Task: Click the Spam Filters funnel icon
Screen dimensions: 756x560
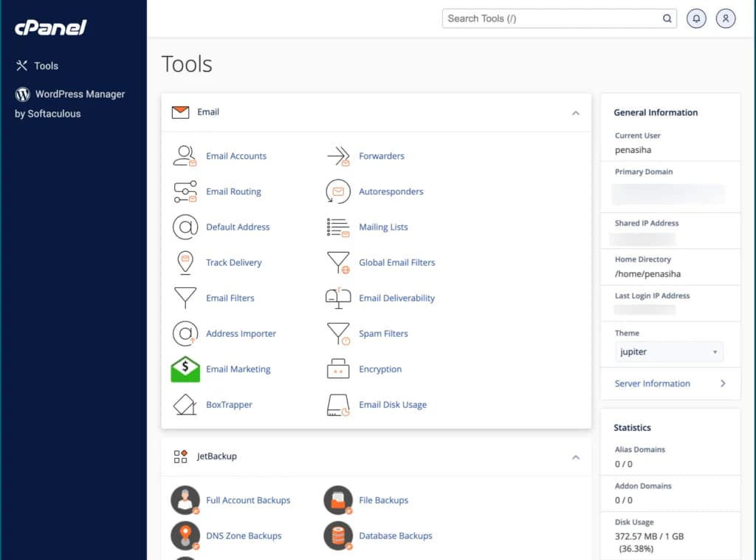Action: pyautogui.click(x=337, y=333)
